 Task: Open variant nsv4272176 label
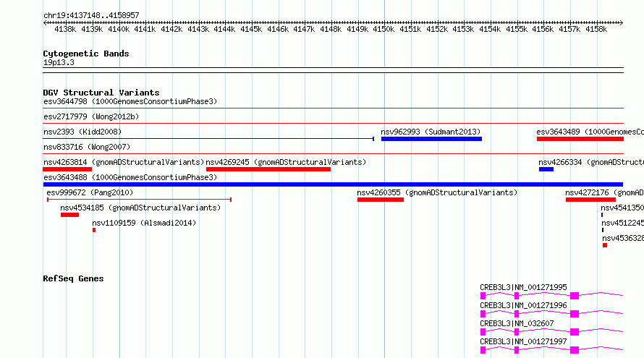[605, 192]
